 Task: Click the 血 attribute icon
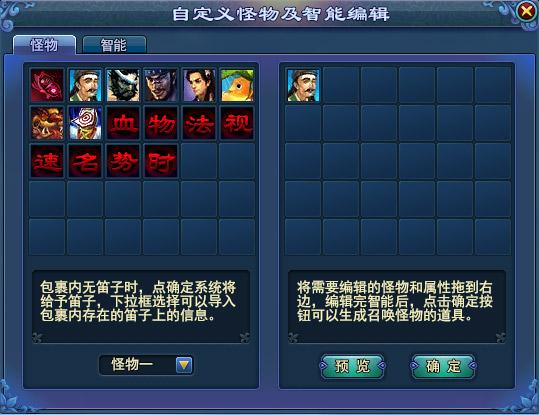pos(123,123)
